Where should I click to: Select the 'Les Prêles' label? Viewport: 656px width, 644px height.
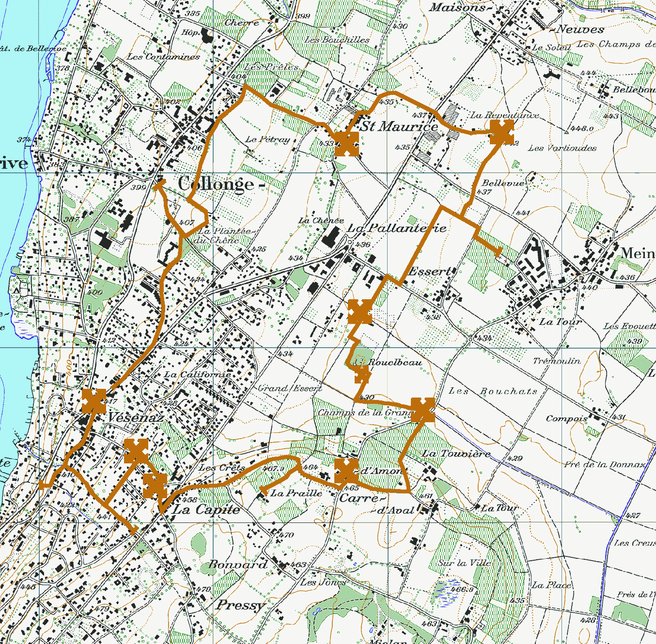click(272, 66)
